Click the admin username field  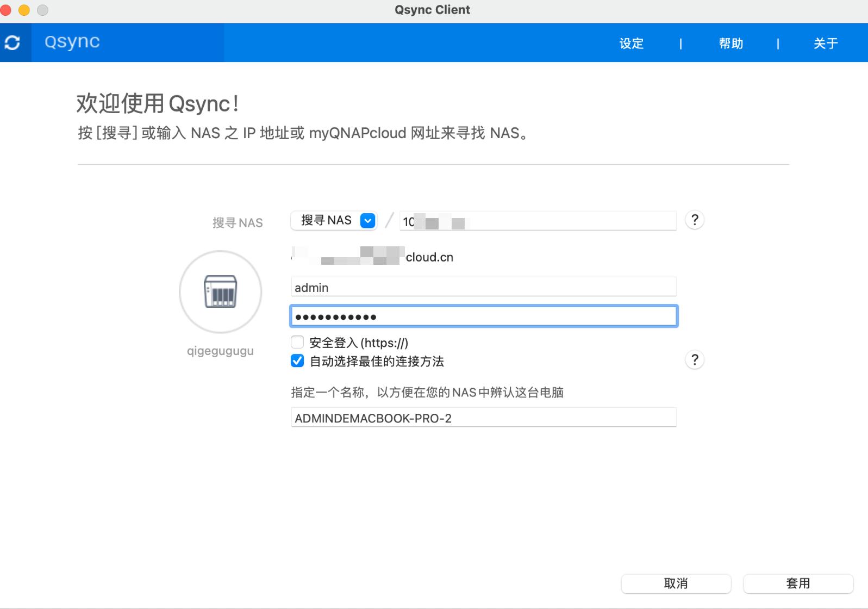point(484,287)
